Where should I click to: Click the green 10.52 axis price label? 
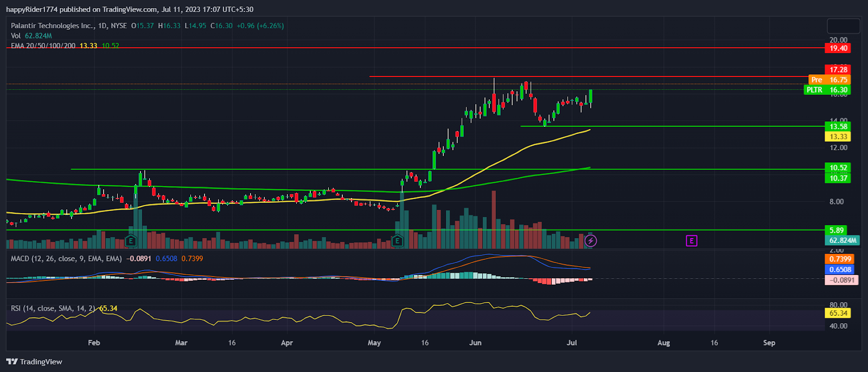838,168
